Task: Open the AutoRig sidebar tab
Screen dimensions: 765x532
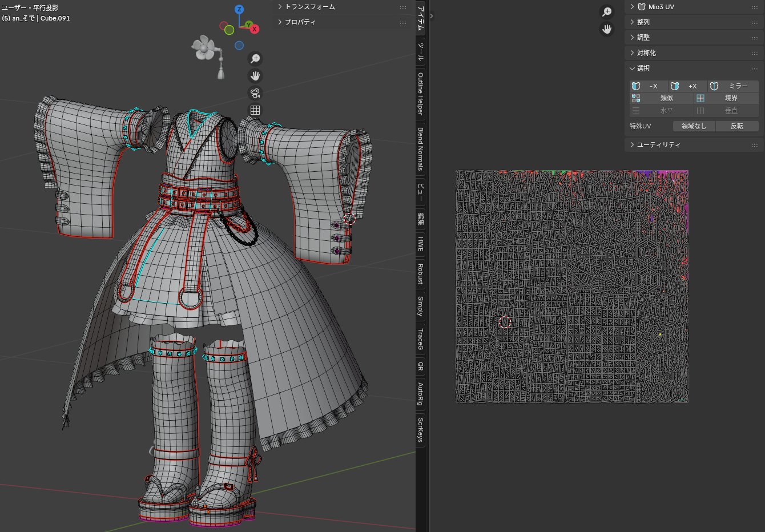Action: pyautogui.click(x=421, y=394)
